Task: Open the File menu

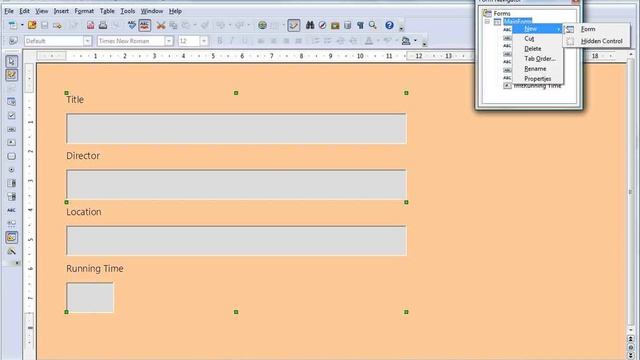Action: [x=9, y=11]
